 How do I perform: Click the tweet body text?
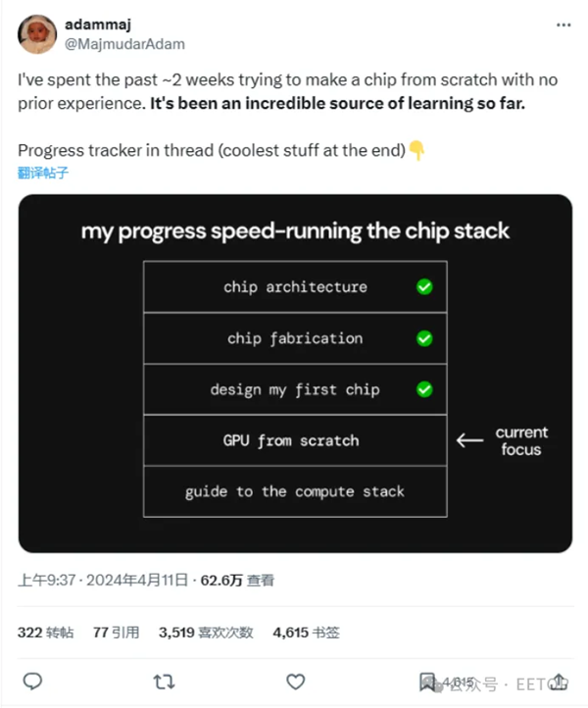tap(271, 91)
